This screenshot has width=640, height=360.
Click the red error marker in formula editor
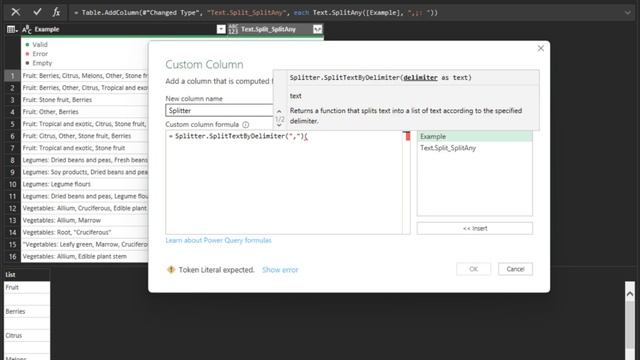407,136
